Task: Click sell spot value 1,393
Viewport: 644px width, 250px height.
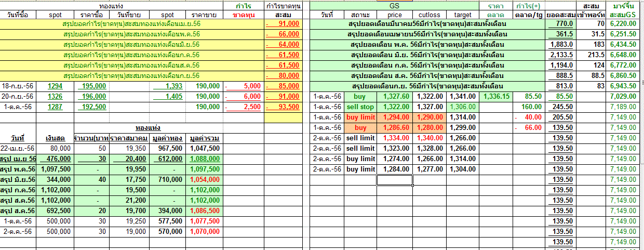Action: click(168, 86)
